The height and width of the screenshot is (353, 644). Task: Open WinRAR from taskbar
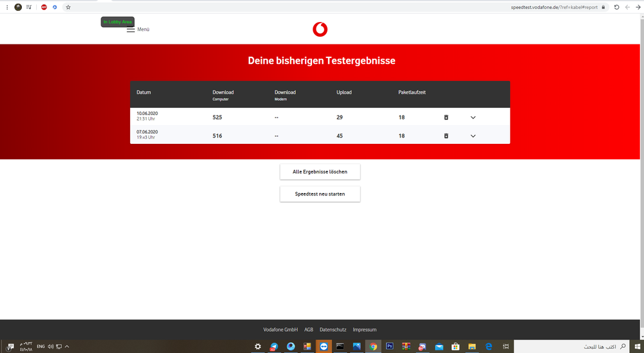click(x=406, y=347)
